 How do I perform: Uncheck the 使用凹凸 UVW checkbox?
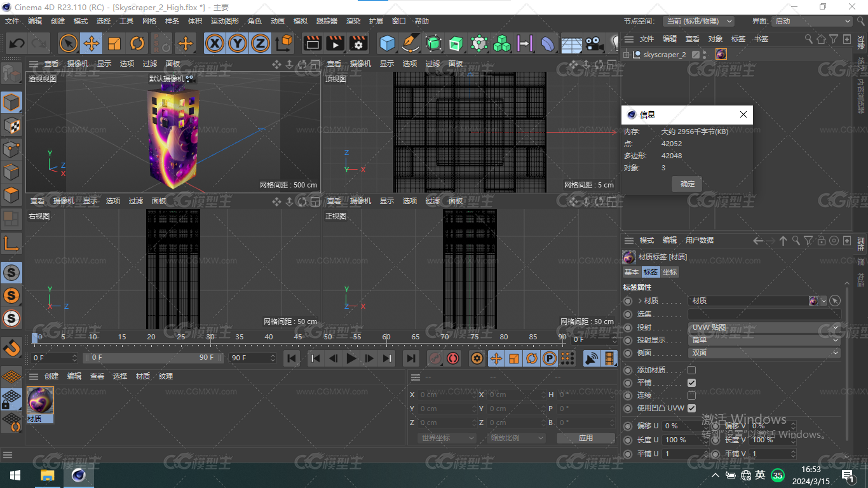pos(691,408)
